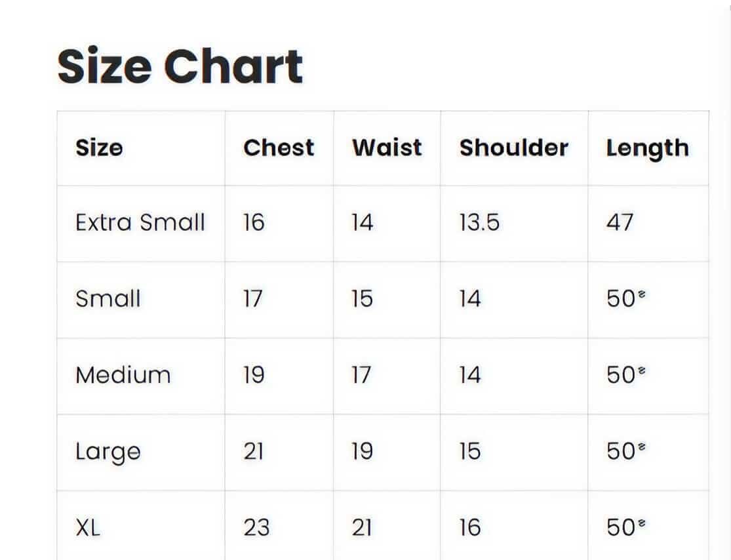Select the Medium row label
731x560 pixels.
tap(123, 375)
